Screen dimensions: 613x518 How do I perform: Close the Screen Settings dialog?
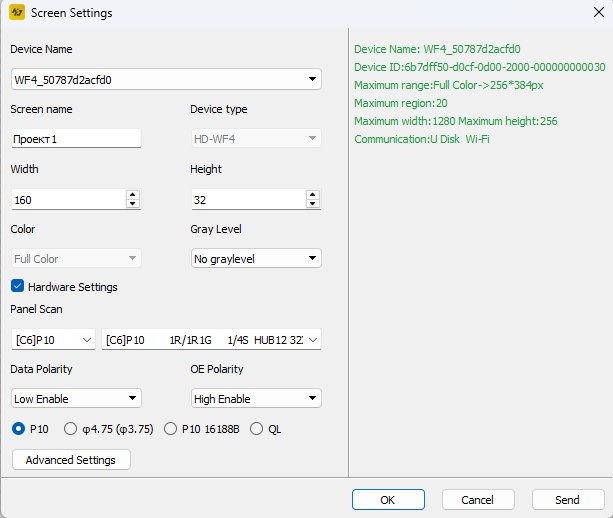(x=599, y=13)
